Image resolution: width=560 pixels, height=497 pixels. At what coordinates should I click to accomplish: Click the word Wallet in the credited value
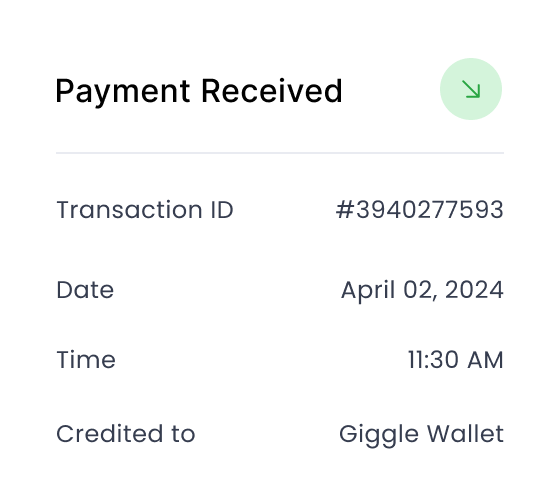(x=466, y=434)
